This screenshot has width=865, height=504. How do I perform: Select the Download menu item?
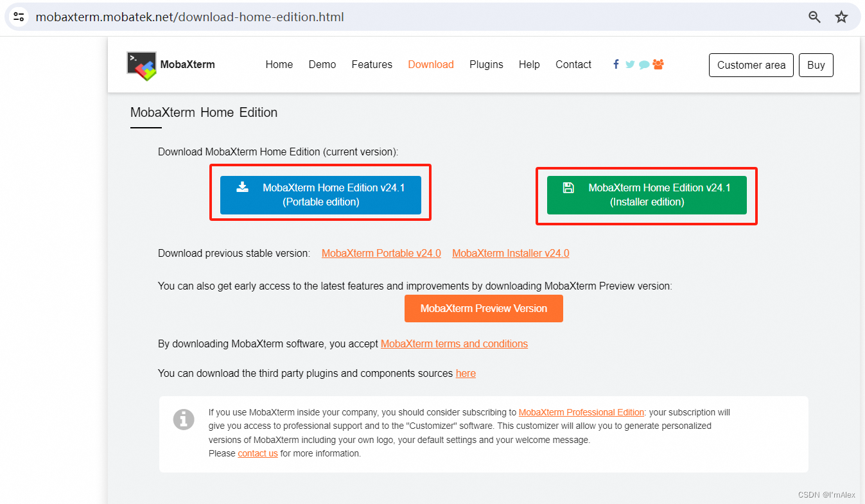click(x=431, y=65)
